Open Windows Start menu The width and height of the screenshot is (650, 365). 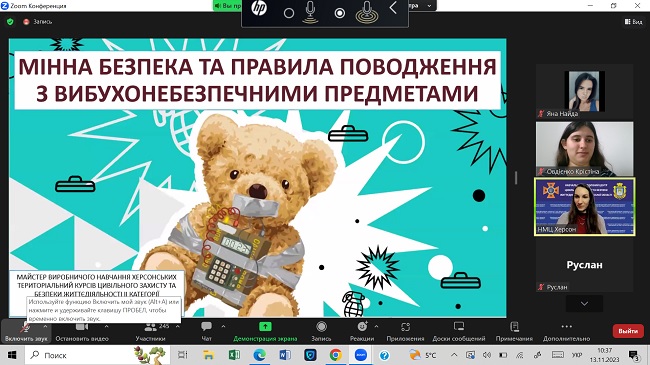pyautogui.click(x=12, y=355)
